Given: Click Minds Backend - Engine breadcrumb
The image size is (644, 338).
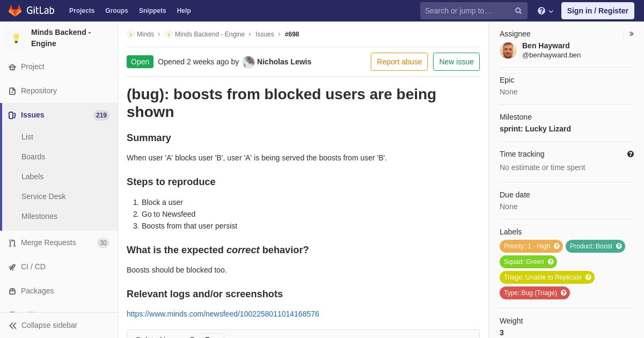Looking at the screenshot, I should click(x=210, y=34).
